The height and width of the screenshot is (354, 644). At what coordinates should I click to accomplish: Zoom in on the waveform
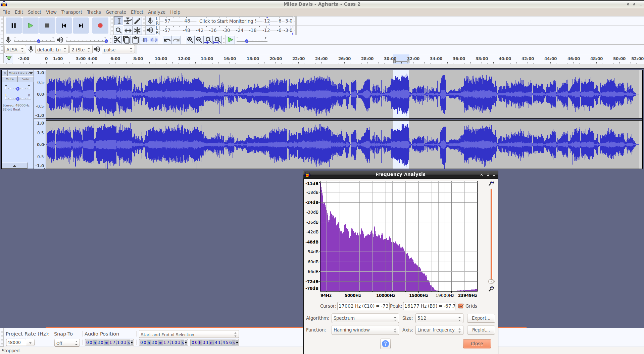(190, 40)
